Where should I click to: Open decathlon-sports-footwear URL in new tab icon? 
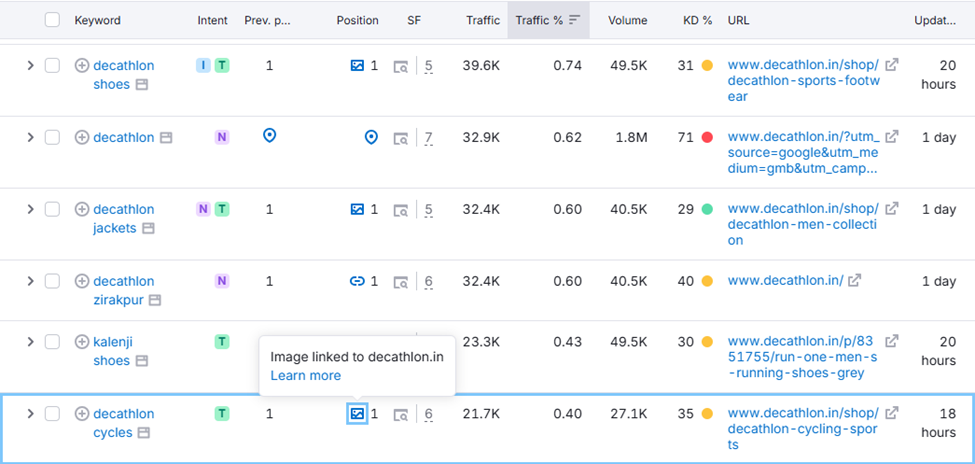892,65
